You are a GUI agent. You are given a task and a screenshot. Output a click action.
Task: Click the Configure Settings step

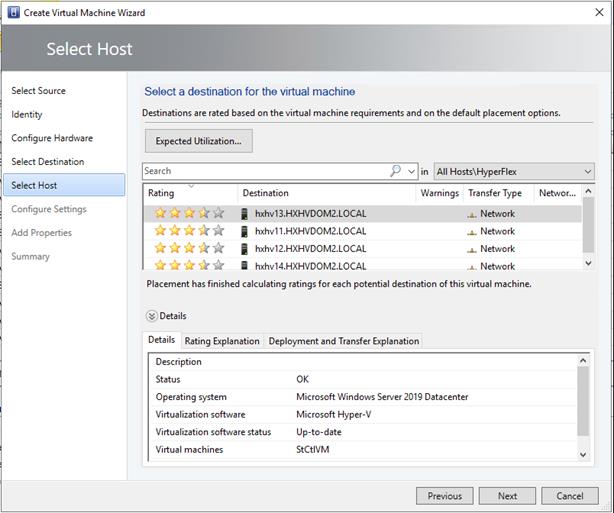point(49,209)
